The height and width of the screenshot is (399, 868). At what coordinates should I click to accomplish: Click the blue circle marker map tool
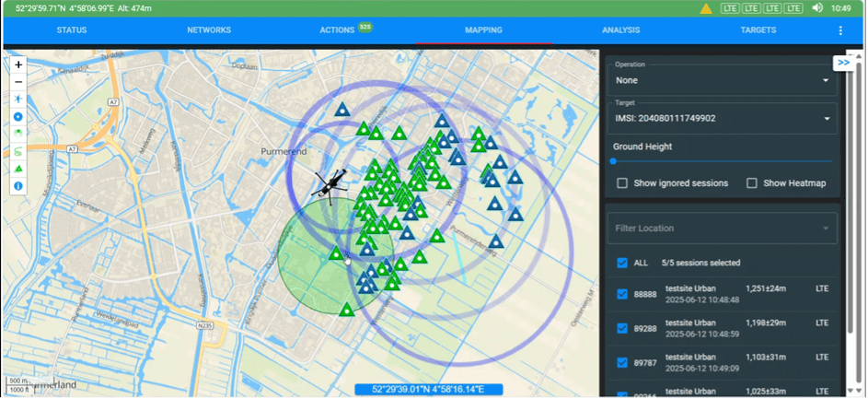(x=18, y=117)
